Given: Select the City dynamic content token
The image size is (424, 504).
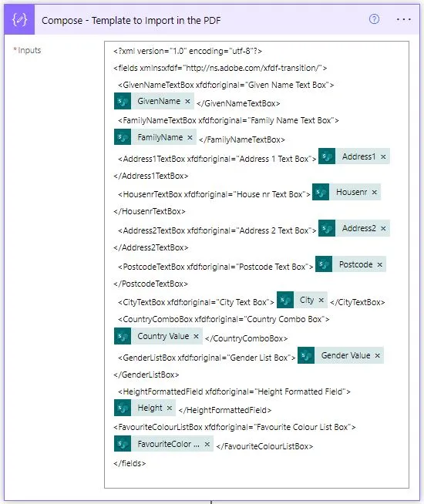Looking at the screenshot, I should pyautogui.click(x=302, y=300).
